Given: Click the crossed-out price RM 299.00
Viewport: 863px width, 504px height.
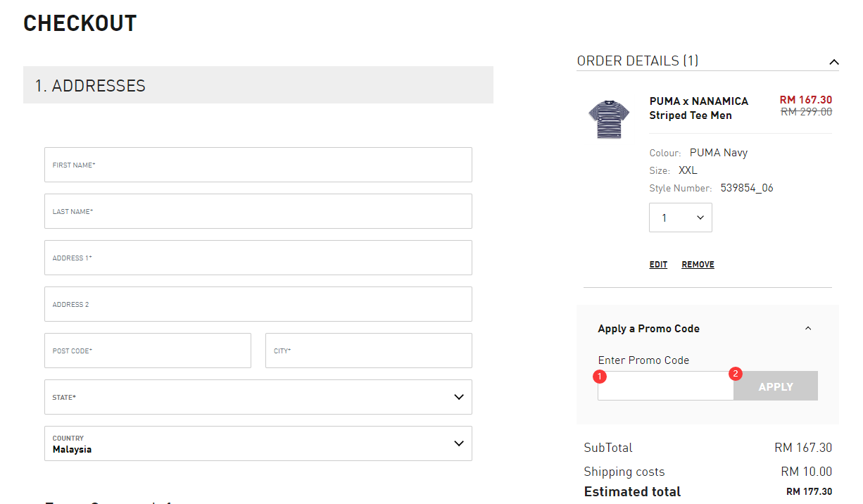Looking at the screenshot, I should point(807,111).
